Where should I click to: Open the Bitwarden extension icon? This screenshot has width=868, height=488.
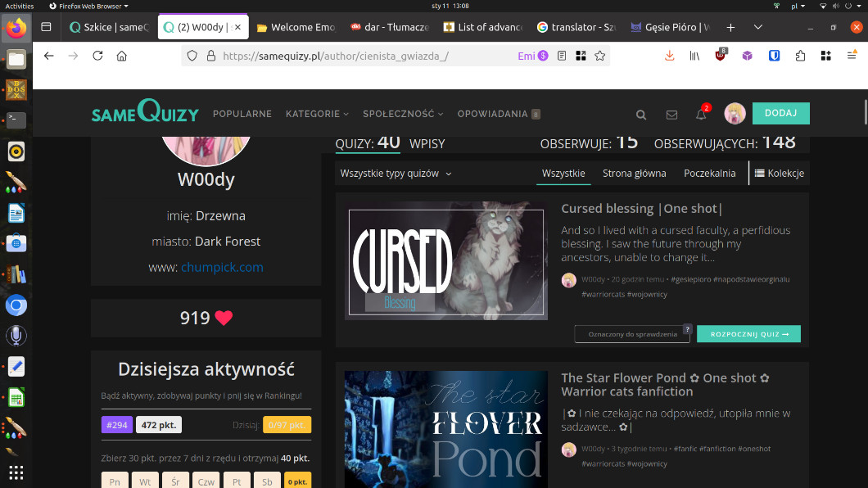click(774, 56)
